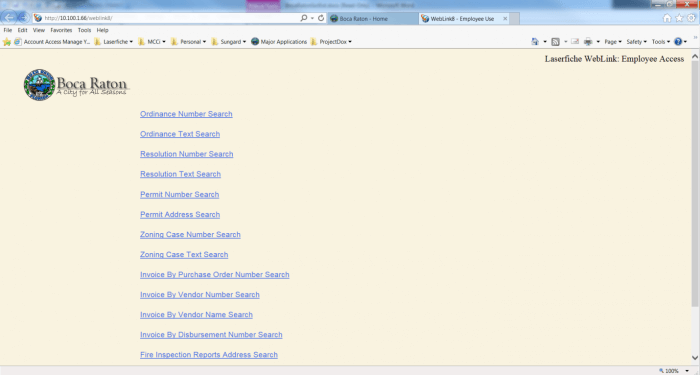
Task: Expand the Home icon dropdown arrow
Action: coord(545,42)
